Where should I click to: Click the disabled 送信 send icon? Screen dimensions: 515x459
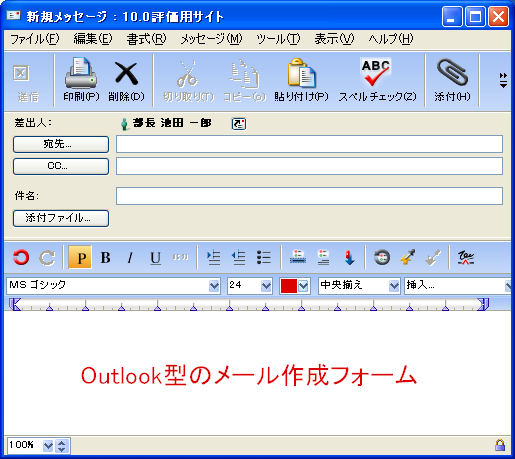point(21,73)
